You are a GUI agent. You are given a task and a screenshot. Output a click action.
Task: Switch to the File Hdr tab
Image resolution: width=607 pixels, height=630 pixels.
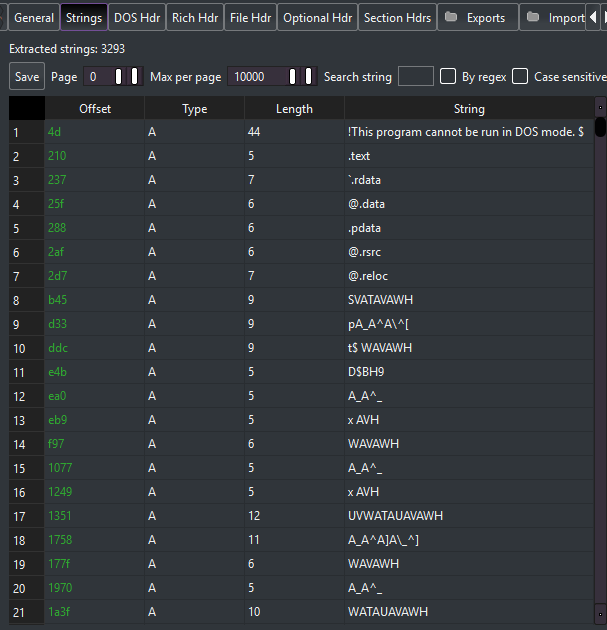point(250,18)
